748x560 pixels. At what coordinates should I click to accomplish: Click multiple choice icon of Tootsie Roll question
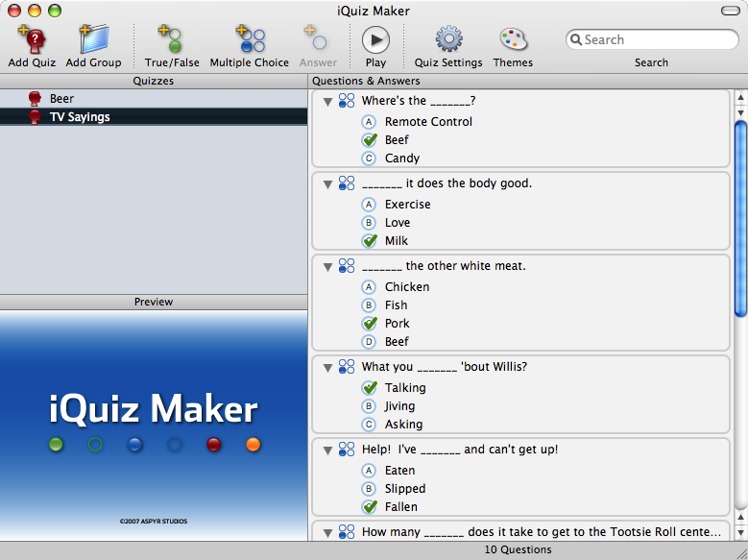tap(347, 531)
